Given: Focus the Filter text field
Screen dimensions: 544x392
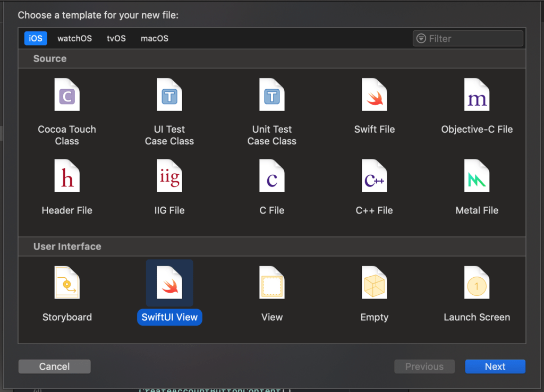Looking at the screenshot, I should pyautogui.click(x=467, y=38).
